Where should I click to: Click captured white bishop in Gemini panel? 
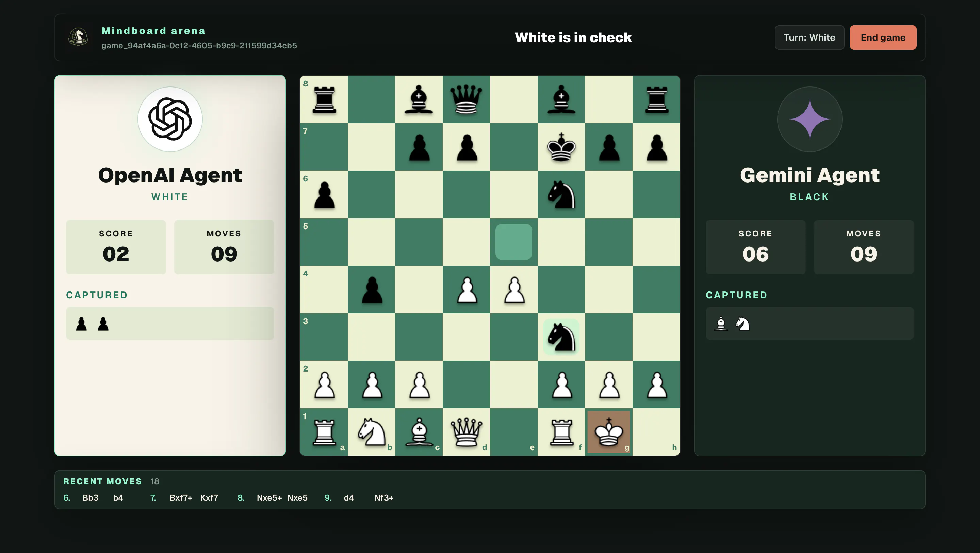click(x=721, y=323)
